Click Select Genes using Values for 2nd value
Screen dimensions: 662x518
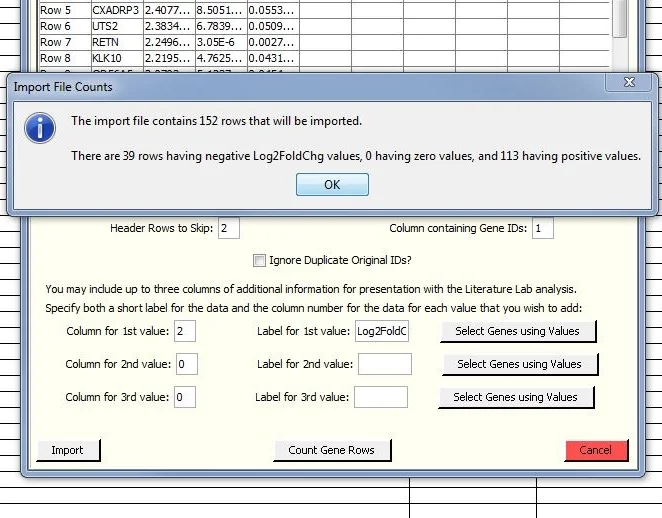pyautogui.click(x=520, y=364)
